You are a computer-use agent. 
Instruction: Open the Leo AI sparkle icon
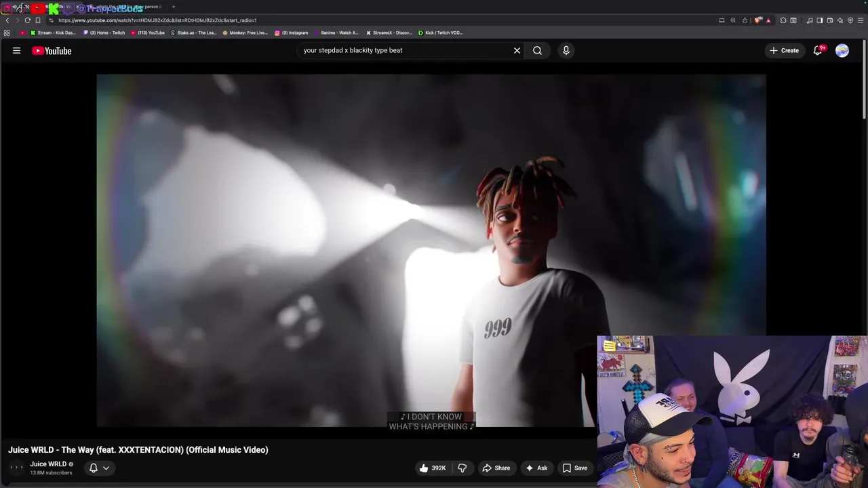[x=840, y=20]
